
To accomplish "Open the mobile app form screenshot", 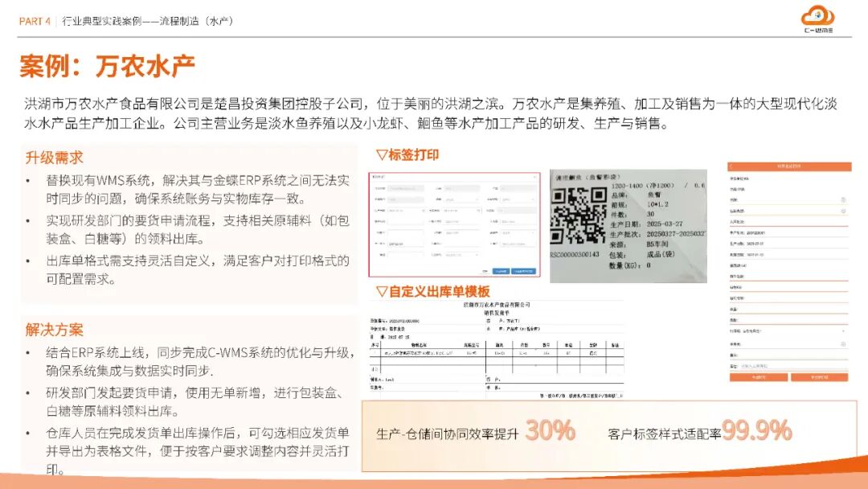I will point(789,272).
